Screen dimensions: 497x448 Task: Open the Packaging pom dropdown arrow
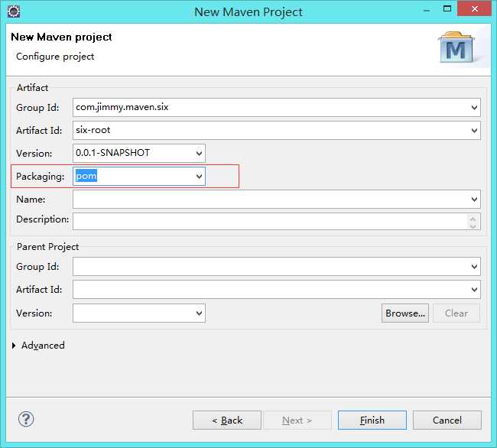[x=199, y=176]
